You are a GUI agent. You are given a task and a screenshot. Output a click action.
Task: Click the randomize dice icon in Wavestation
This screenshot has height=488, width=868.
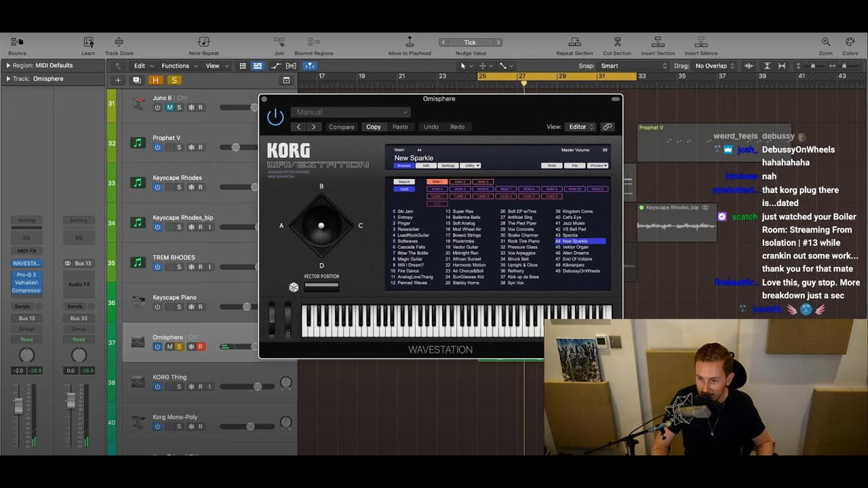pyautogui.click(x=294, y=287)
